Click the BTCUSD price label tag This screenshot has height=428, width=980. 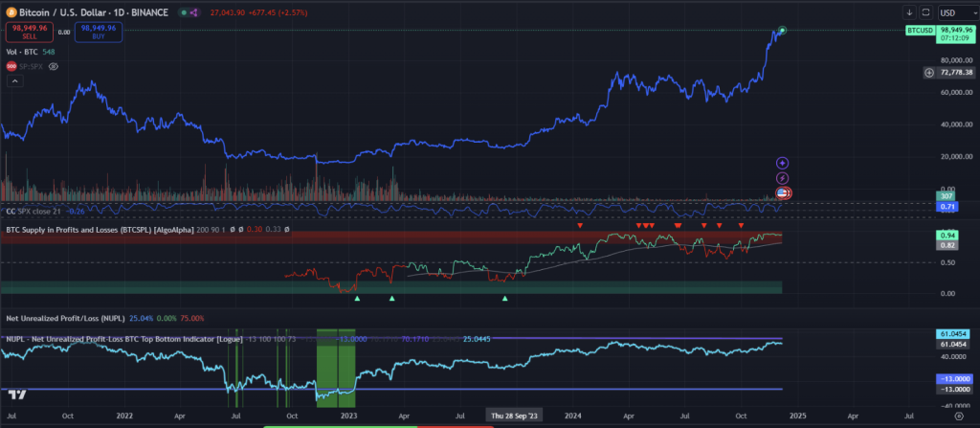pos(920,32)
